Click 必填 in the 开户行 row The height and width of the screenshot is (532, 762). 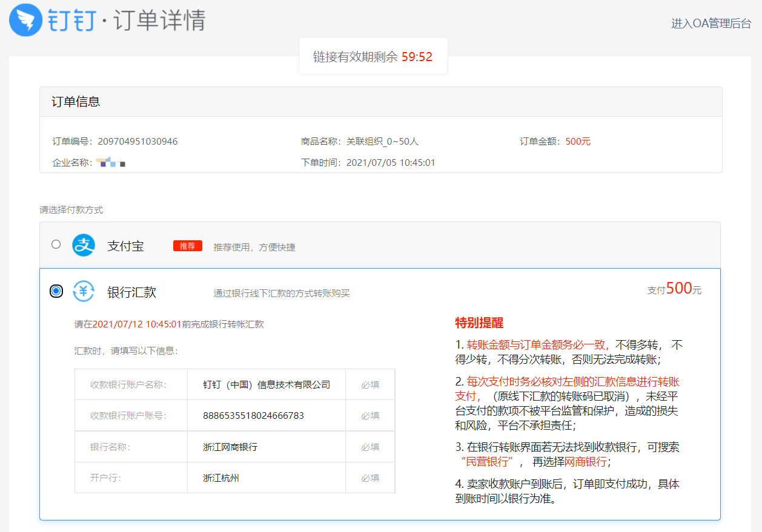pos(370,478)
